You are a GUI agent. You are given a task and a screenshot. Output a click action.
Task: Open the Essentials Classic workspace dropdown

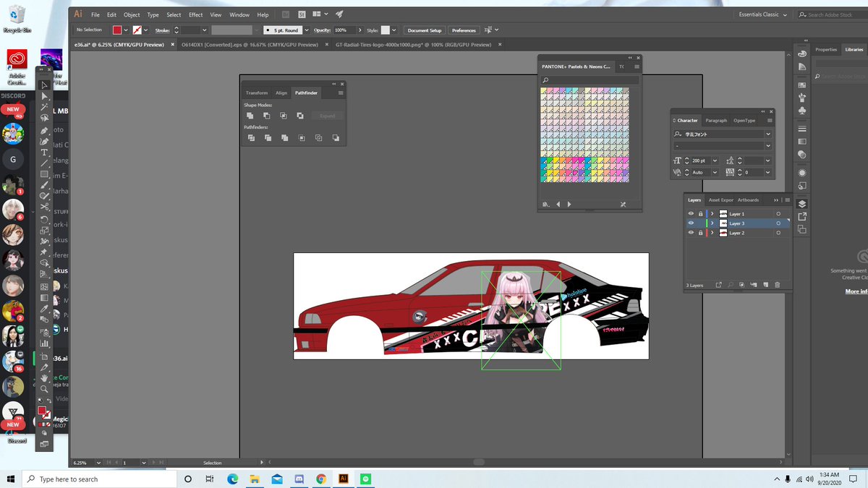[763, 14]
